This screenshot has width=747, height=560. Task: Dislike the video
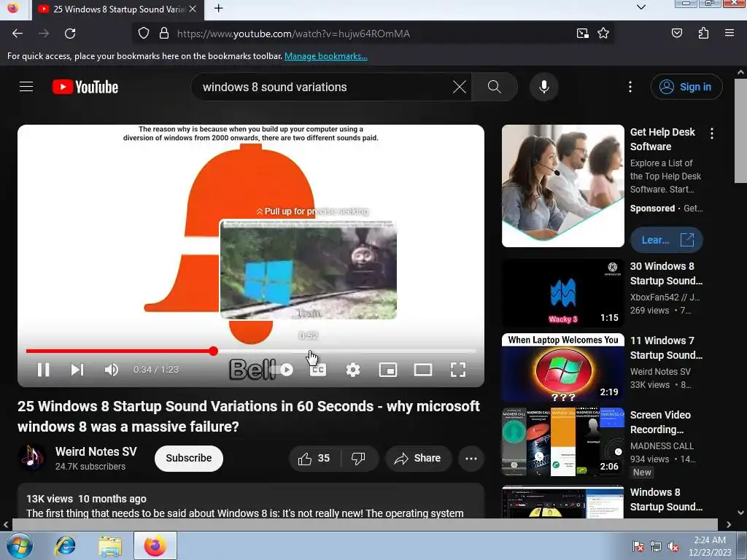[358, 458]
